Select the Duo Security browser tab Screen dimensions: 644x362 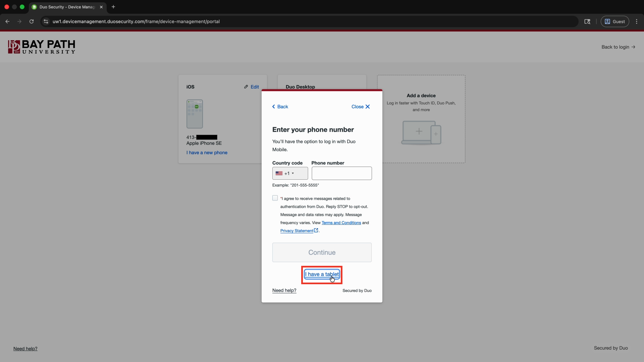[x=67, y=7]
